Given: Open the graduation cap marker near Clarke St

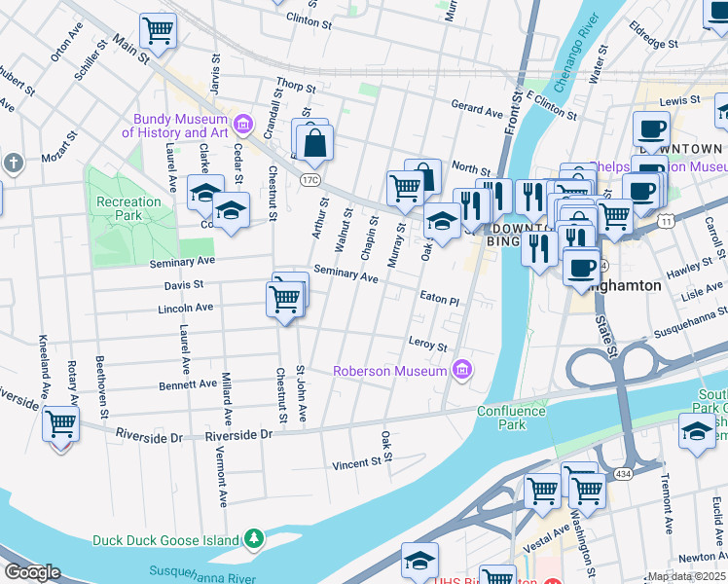Looking at the screenshot, I should (x=205, y=193).
